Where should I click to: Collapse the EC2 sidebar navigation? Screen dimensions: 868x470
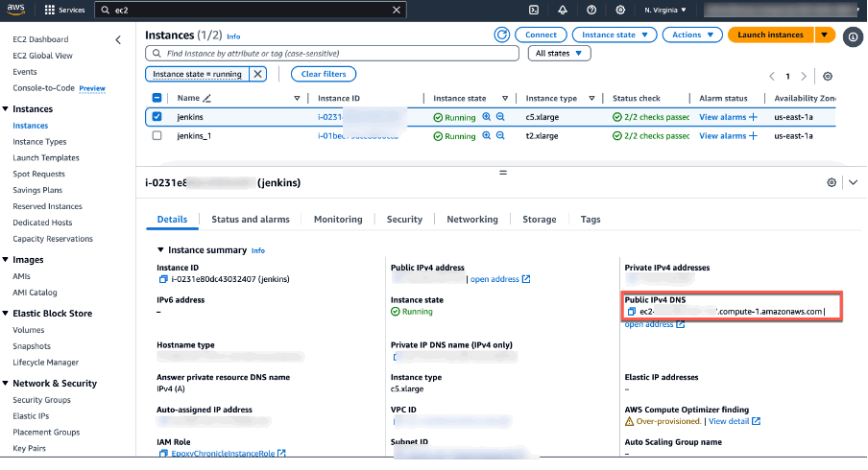pos(118,40)
